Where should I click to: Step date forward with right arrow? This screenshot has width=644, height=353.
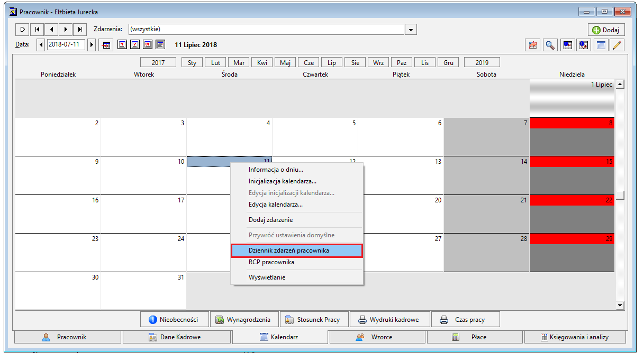(92, 44)
